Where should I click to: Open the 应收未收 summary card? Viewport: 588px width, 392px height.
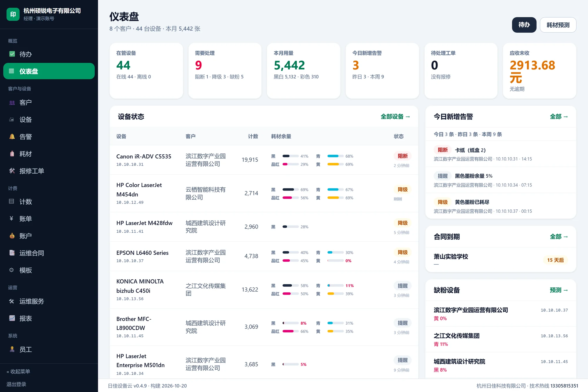coord(539,71)
